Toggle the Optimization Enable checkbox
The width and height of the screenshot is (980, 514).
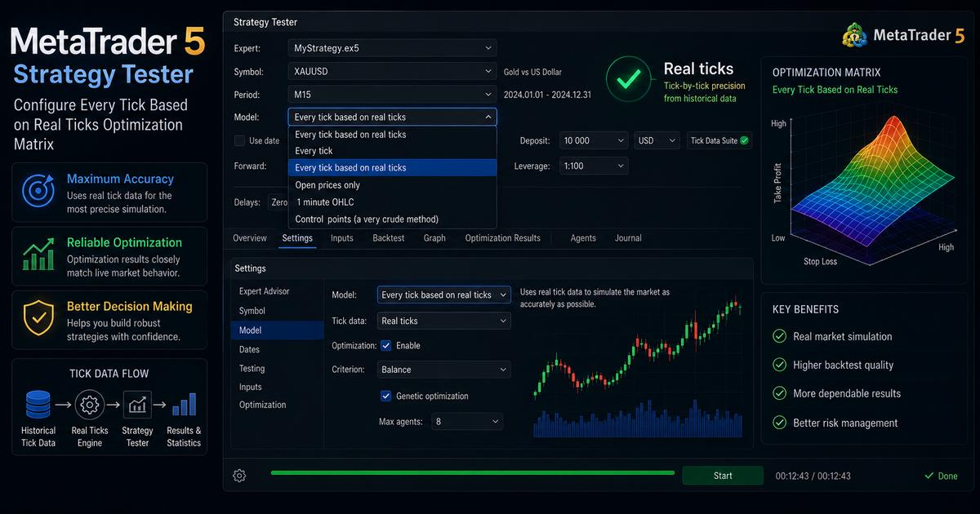386,345
